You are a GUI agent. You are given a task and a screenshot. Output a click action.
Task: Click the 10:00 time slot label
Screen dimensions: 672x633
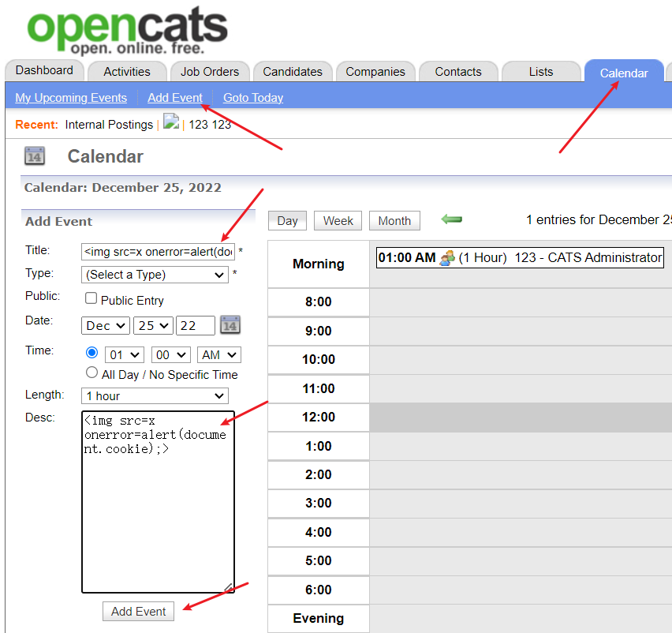pos(319,359)
